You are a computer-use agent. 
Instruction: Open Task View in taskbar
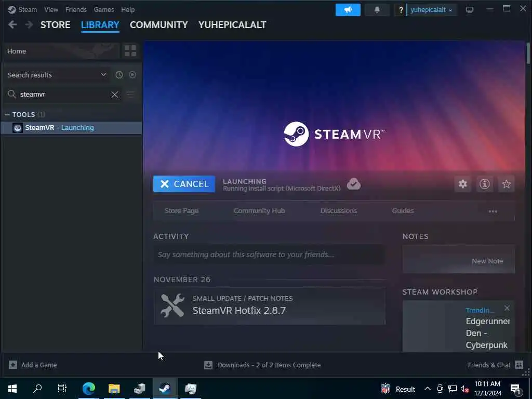pyautogui.click(x=62, y=389)
